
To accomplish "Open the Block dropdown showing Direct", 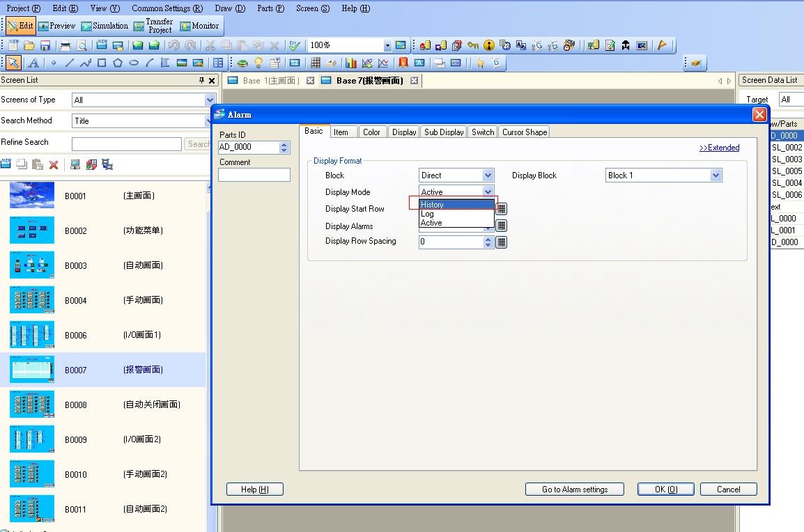I will pos(488,175).
